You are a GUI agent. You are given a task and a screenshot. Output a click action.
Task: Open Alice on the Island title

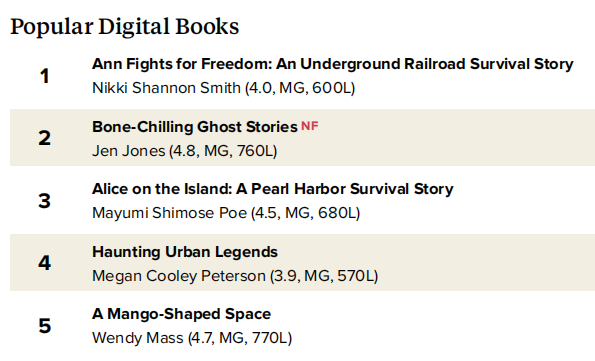click(x=273, y=189)
